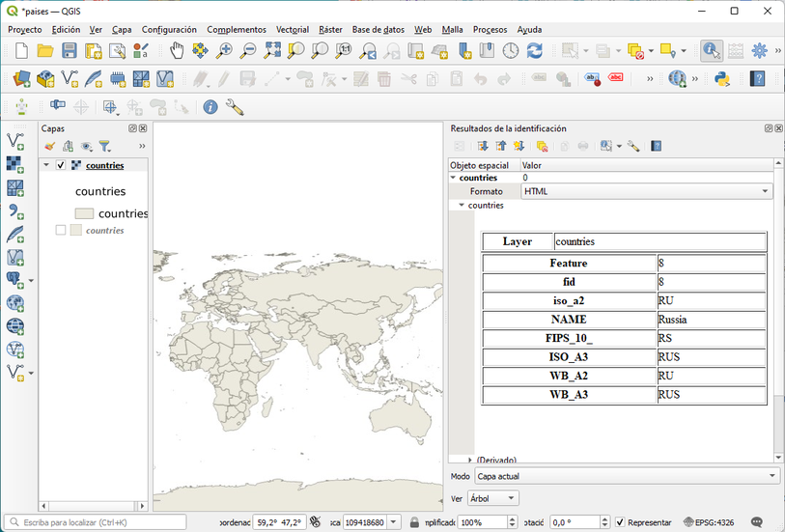The width and height of the screenshot is (785, 532).
Task: Select the Pan Map hand tool
Action: click(177, 50)
